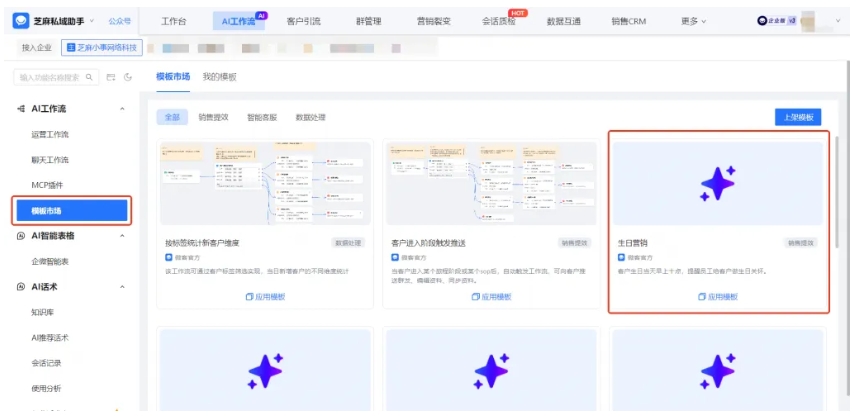Open 聊天工作流 in sidebar

[x=50, y=160]
